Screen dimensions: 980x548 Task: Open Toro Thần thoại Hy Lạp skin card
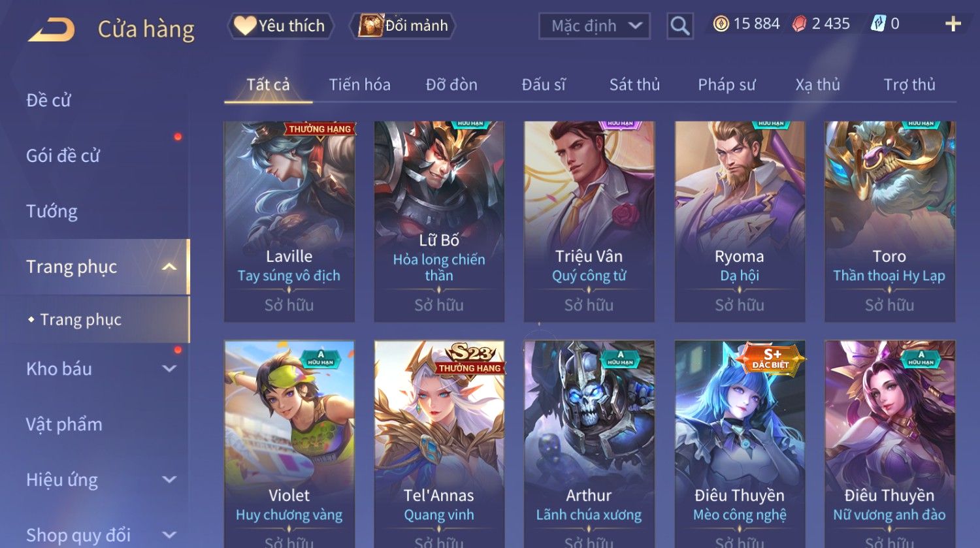click(890, 221)
